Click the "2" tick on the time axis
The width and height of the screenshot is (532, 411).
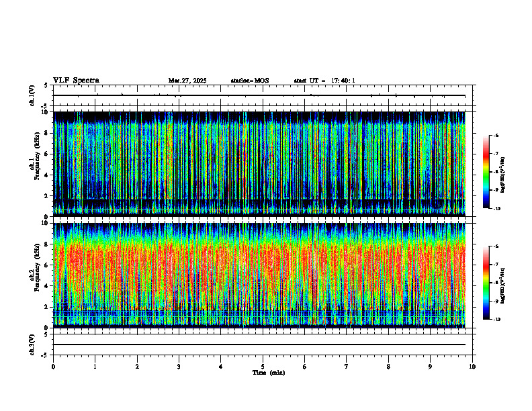click(137, 367)
